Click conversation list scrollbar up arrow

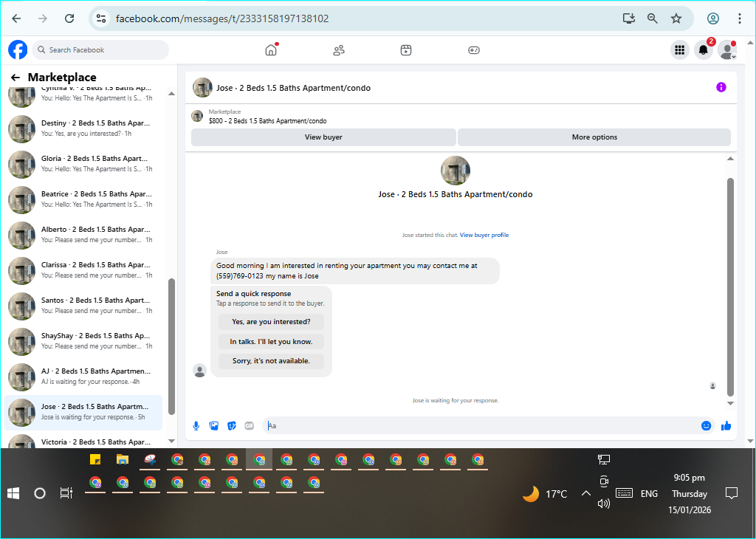coord(171,94)
